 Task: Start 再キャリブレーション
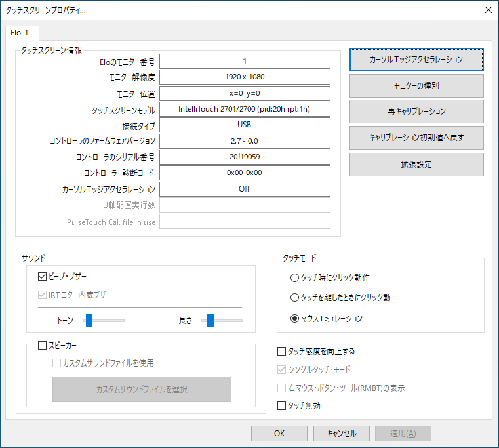coord(416,112)
